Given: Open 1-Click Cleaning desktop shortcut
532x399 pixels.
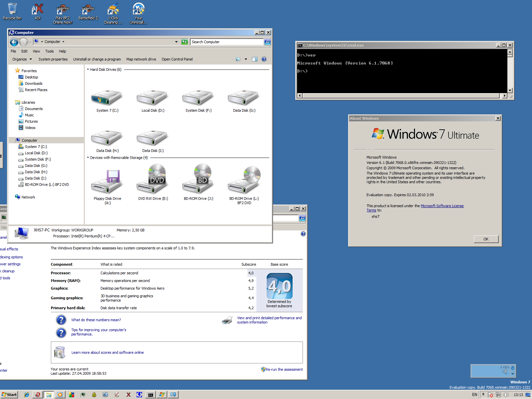Looking at the screenshot, I should click(113, 14).
